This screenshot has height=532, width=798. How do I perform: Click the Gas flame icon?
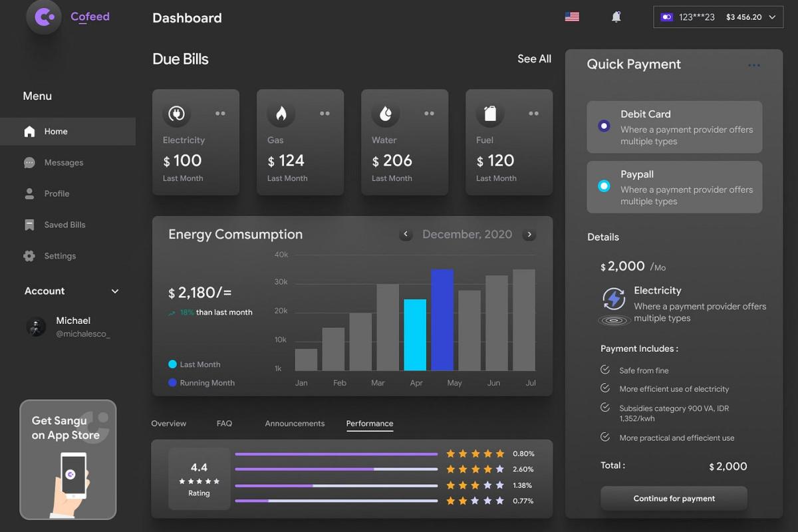[281, 114]
